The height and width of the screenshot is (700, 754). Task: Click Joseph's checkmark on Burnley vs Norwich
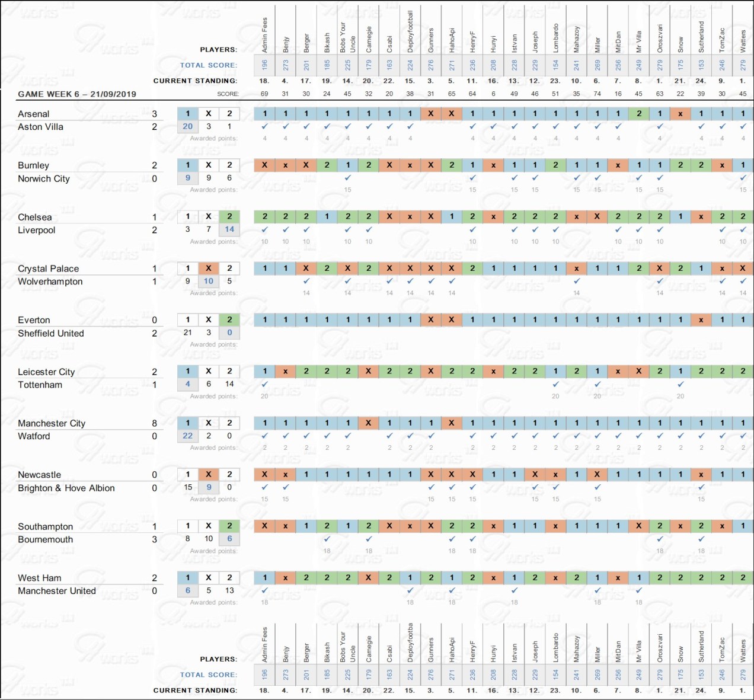[x=535, y=178]
